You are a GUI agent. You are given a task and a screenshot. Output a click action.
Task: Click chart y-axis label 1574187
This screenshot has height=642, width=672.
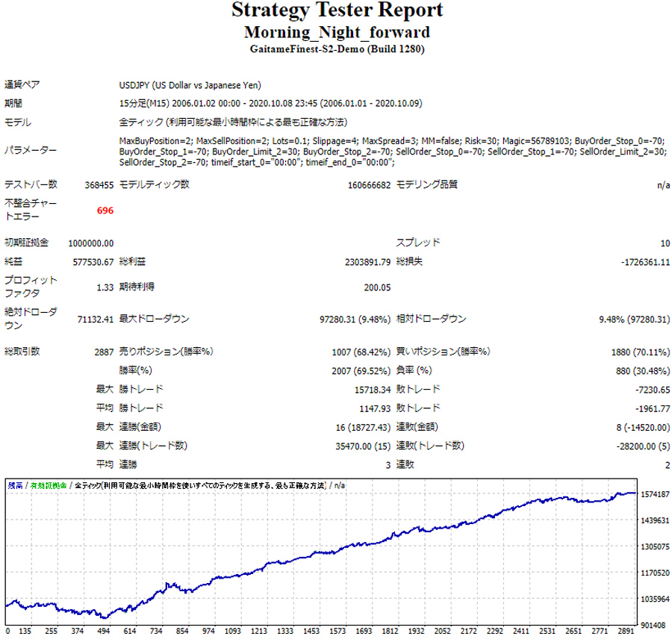(x=655, y=495)
